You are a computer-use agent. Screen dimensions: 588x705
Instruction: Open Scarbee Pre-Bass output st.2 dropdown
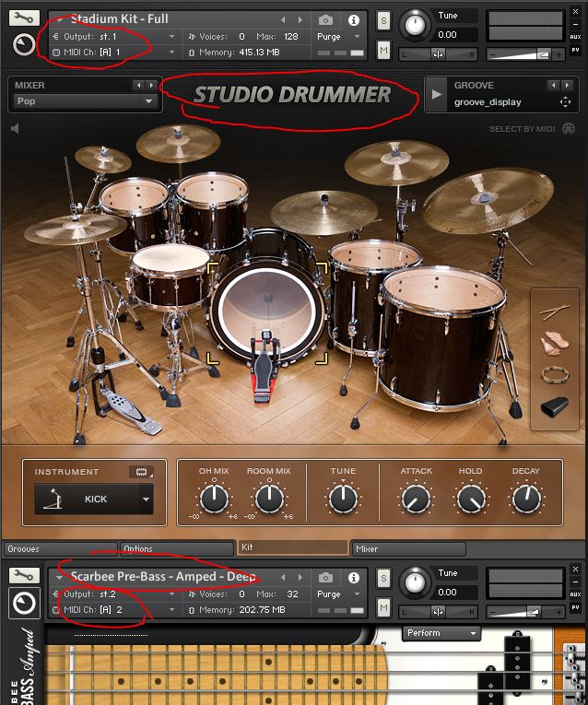[x=112, y=593]
